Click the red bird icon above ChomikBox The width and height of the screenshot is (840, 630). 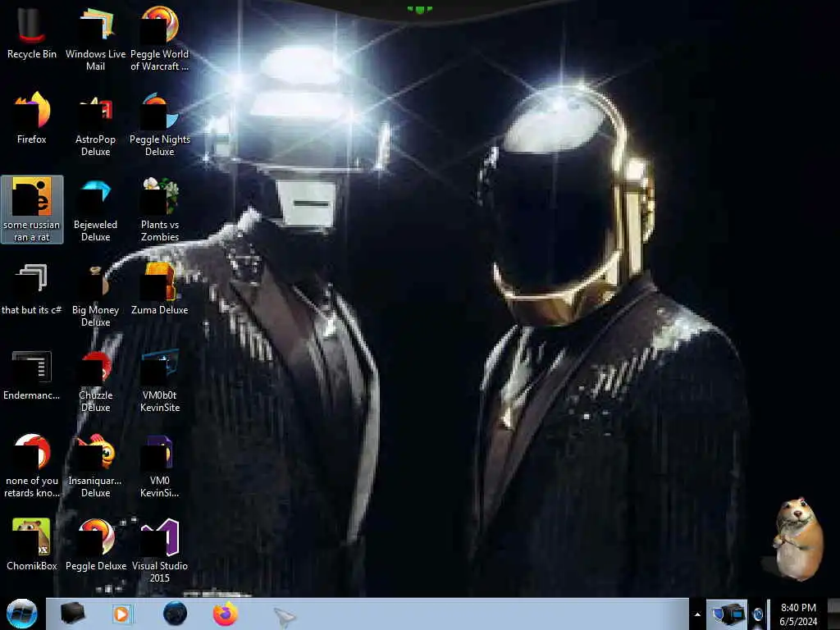[32, 466]
